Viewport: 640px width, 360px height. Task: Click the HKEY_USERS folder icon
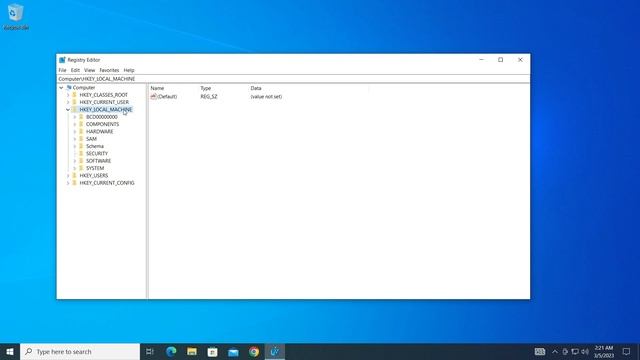point(74,176)
